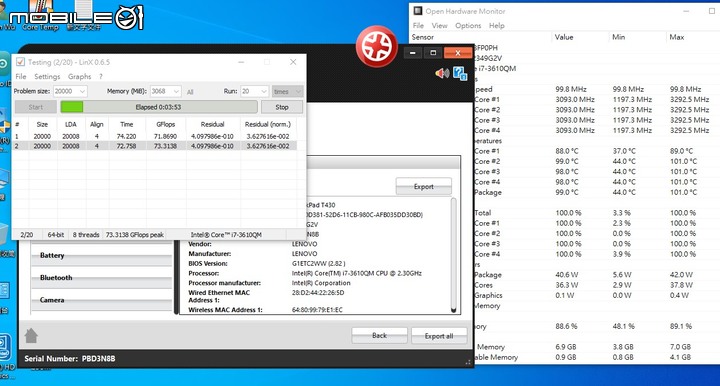Click the system info panel vertical scrollbar
This screenshot has height=386, width=720.
click(x=454, y=256)
